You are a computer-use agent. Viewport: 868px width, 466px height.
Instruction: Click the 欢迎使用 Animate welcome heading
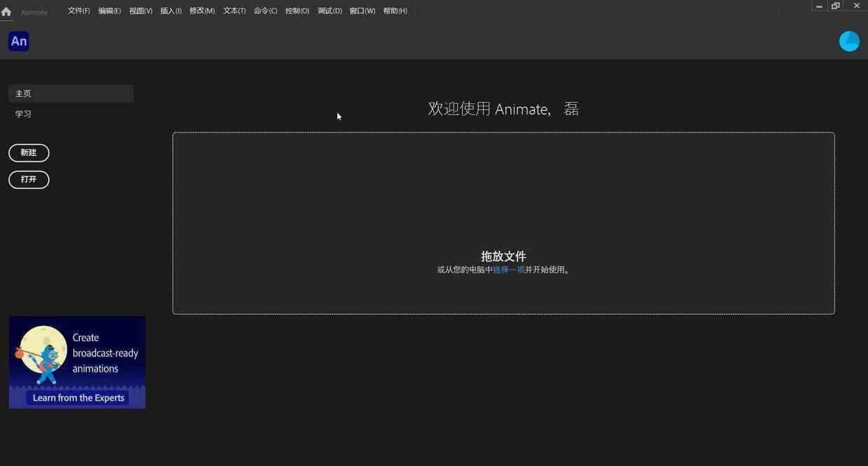coord(503,109)
